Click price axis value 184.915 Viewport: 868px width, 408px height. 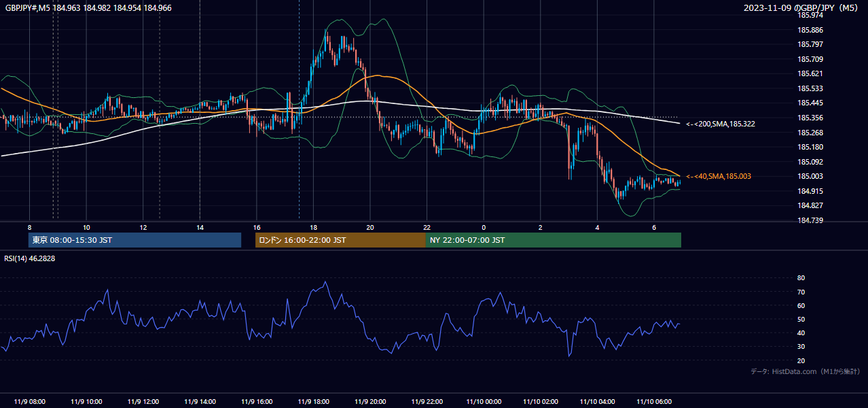(x=810, y=191)
